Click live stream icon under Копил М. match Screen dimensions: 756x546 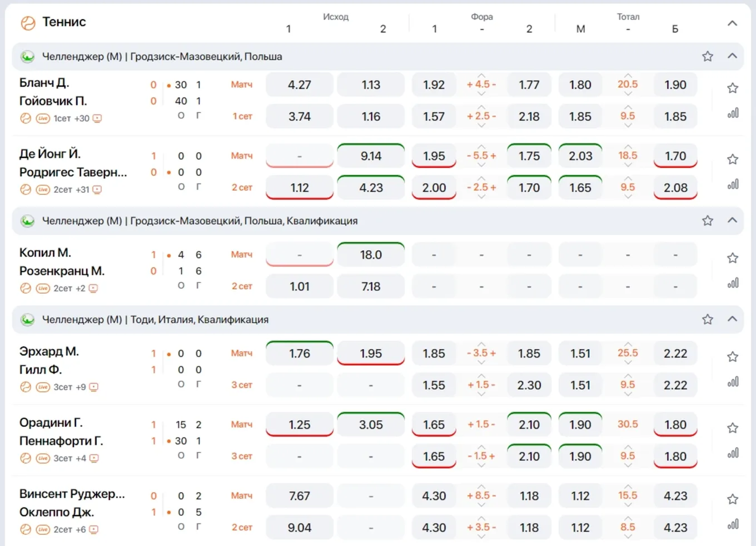43,288
